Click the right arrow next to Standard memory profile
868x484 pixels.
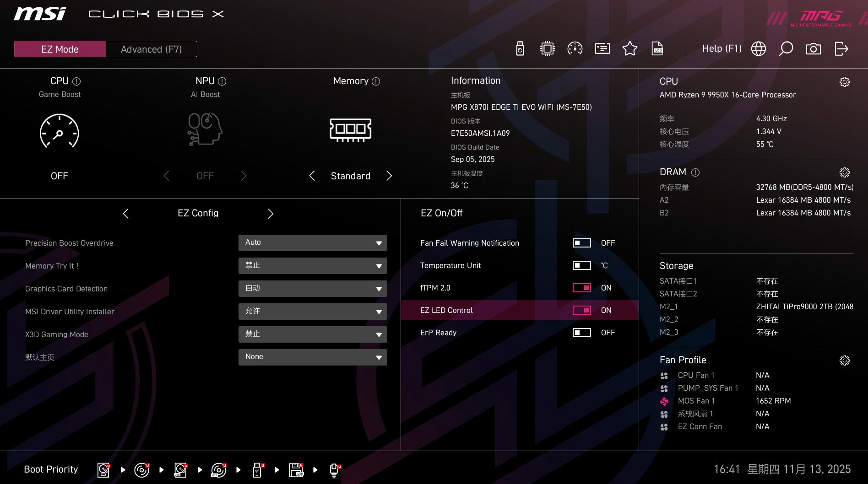click(x=389, y=176)
